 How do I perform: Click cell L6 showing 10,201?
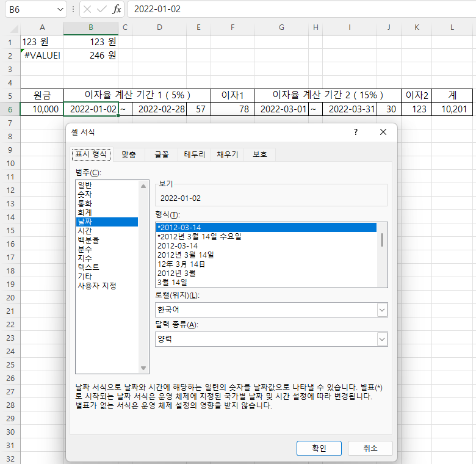[452, 109]
